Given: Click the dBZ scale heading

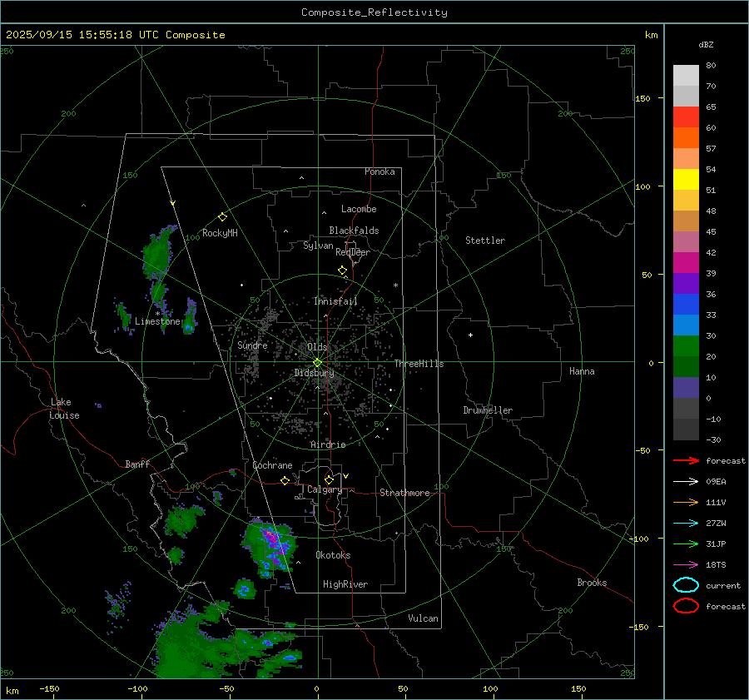Looking at the screenshot, I should (706, 45).
